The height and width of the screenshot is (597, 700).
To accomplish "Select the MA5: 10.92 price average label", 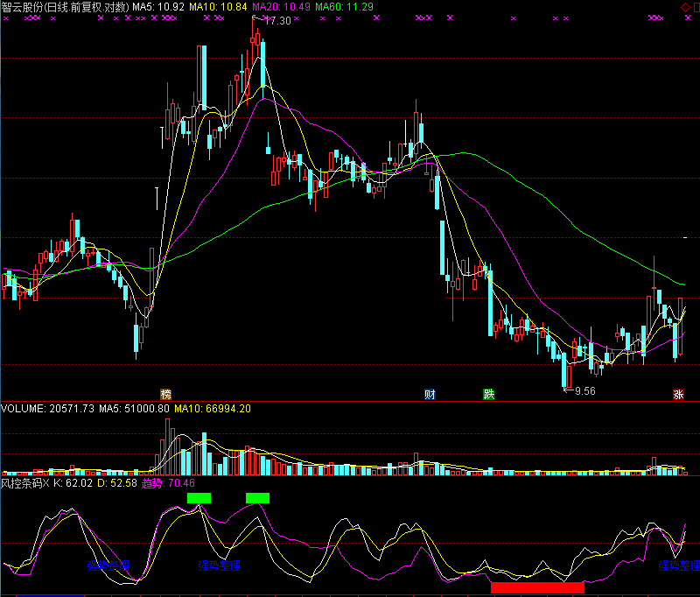I will click(x=158, y=7).
